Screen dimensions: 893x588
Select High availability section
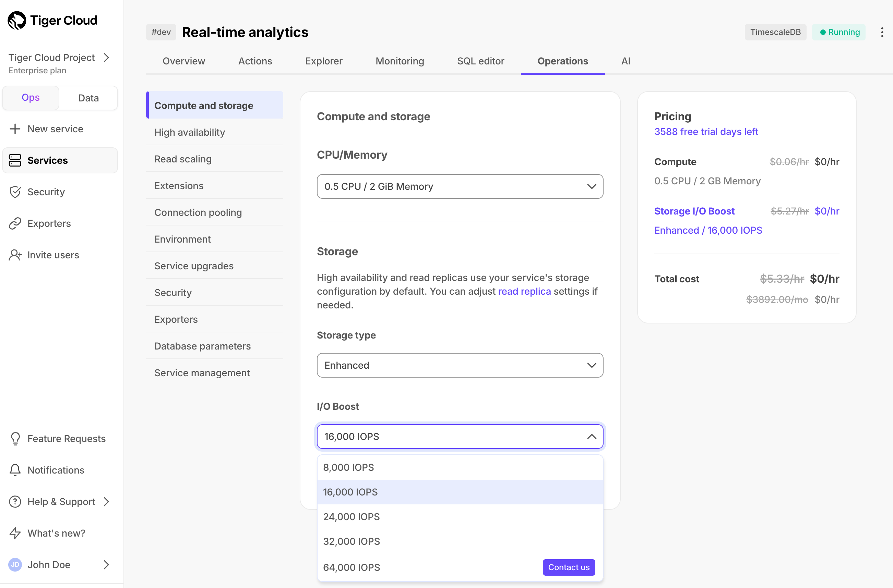[x=215, y=132]
